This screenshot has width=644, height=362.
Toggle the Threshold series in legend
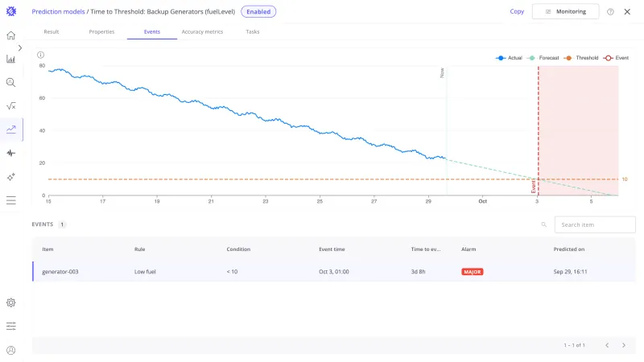581,58
